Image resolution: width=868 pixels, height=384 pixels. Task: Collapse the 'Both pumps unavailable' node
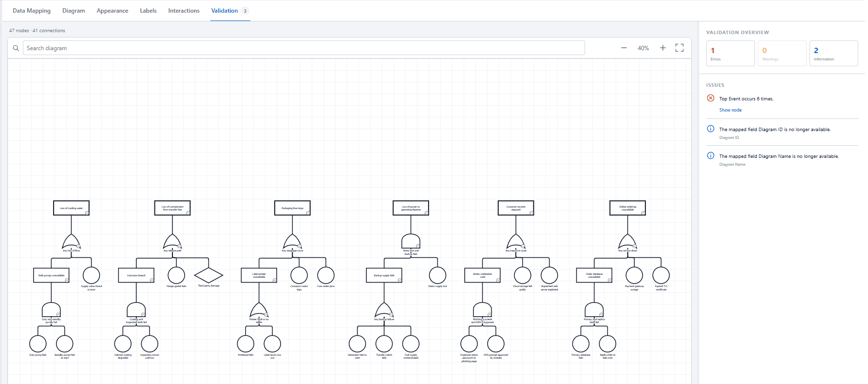(67, 280)
